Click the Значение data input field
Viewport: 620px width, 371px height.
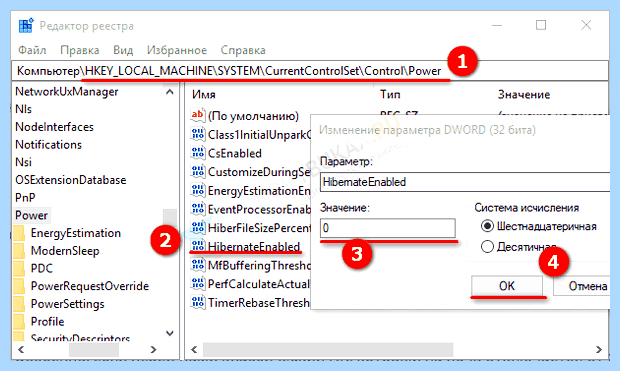point(388,228)
